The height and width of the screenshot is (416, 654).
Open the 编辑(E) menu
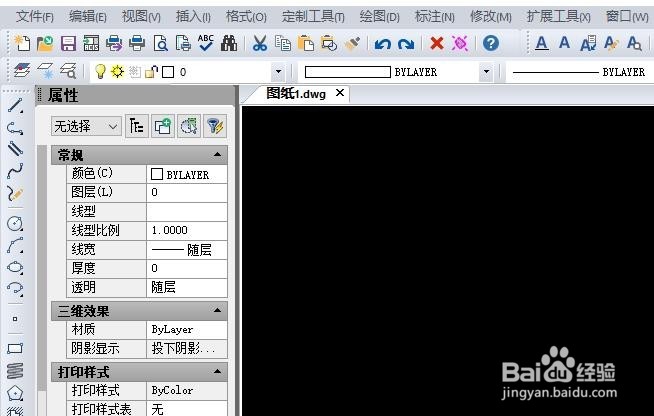pos(88,17)
